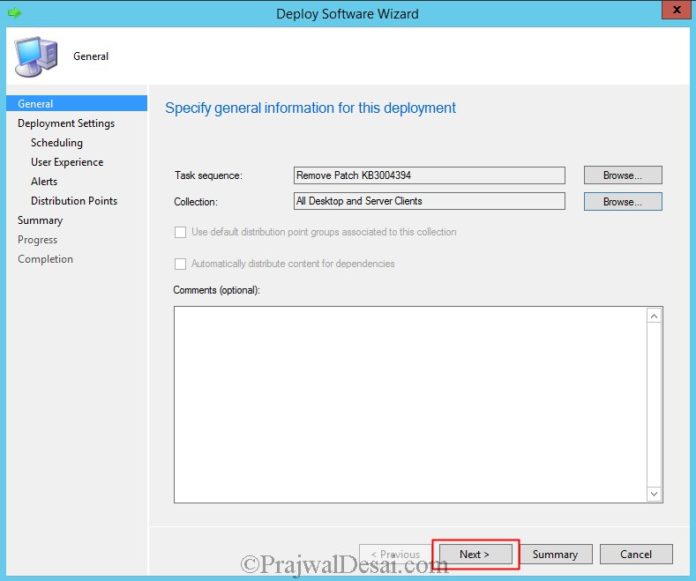Click the comments scrollbar down arrow
The width and height of the screenshot is (696, 581).
point(654,494)
